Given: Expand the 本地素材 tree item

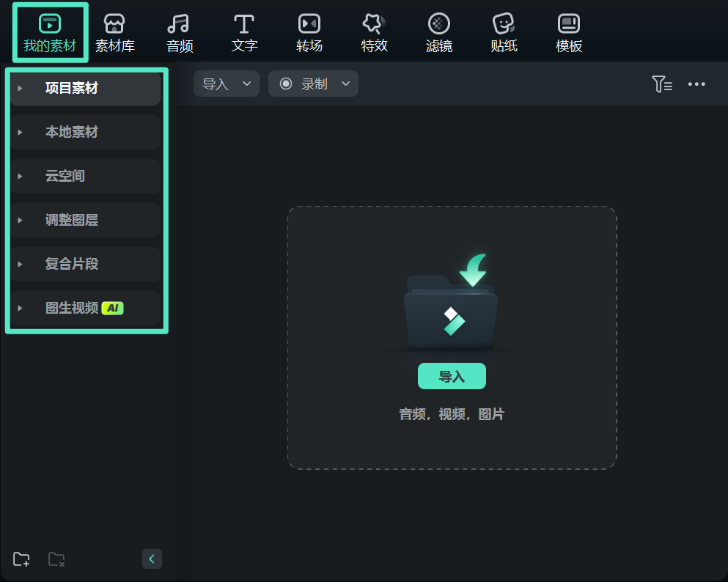Looking at the screenshot, I should tap(71, 132).
